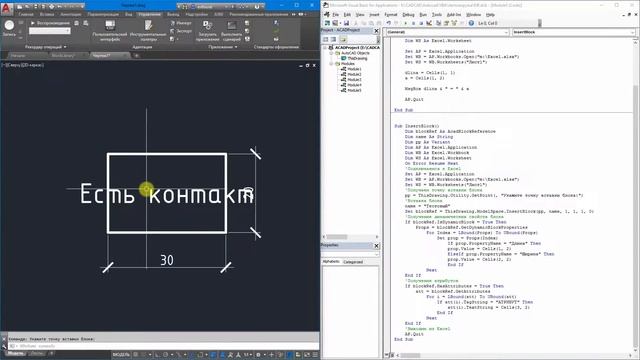640x360 pixels.
Task: Open the Insert menu in VBA editor
Action: [374, 15]
